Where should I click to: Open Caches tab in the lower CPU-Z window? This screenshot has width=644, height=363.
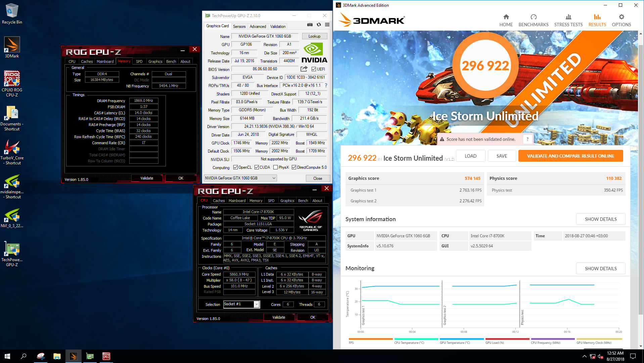pyautogui.click(x=219, y=201)
